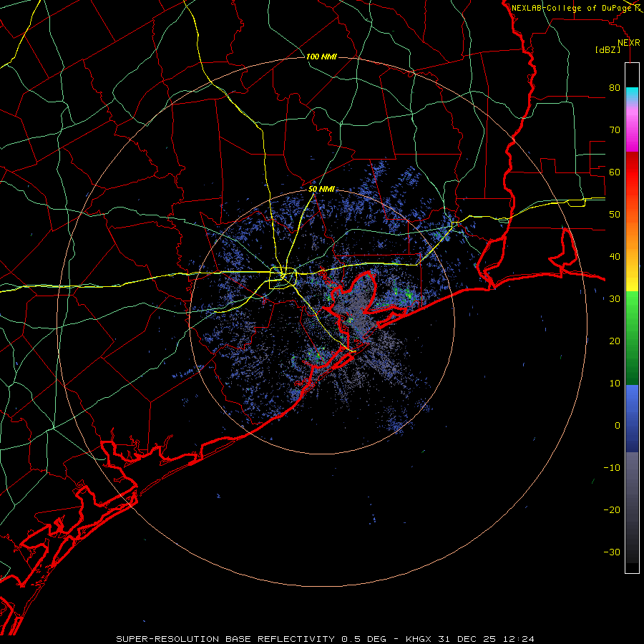Click the NEXR label above the color scale
644x644 pixels.
pyautogui.click(x=629, y=43)
